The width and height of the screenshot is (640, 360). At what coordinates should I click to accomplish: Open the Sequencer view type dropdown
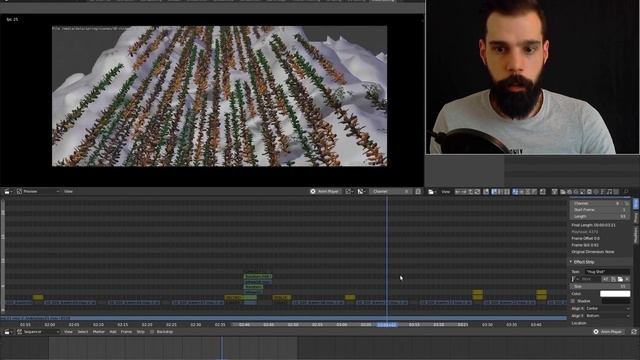[39, 332]
